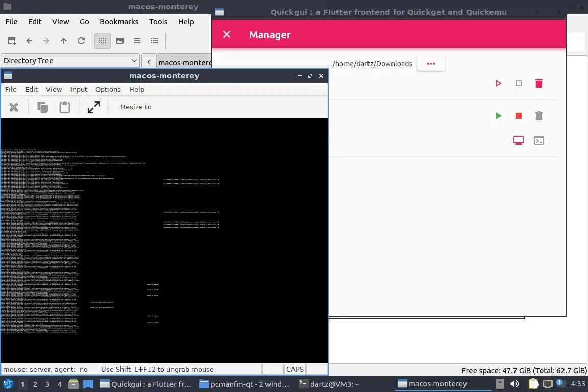This screenshot has width=588, height=392.
Task: Click the green play icon of running VM
Action: (x=498, y=116)
